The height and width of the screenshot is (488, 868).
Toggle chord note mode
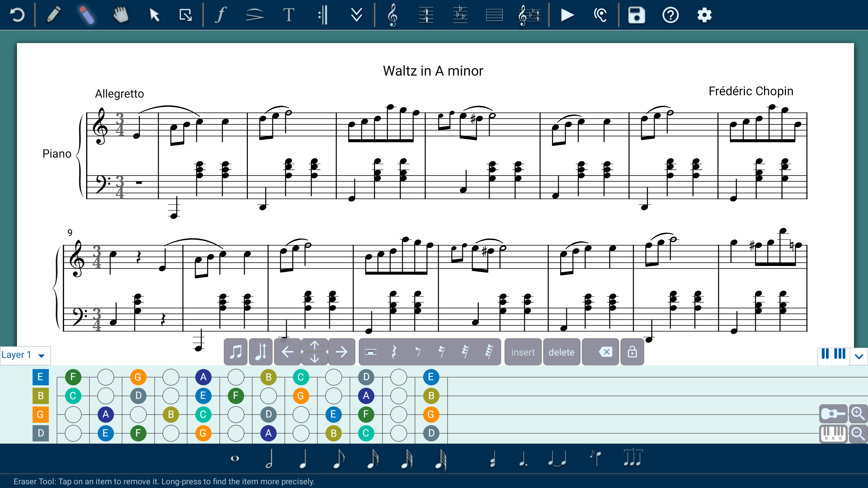(x=493, y=459)
